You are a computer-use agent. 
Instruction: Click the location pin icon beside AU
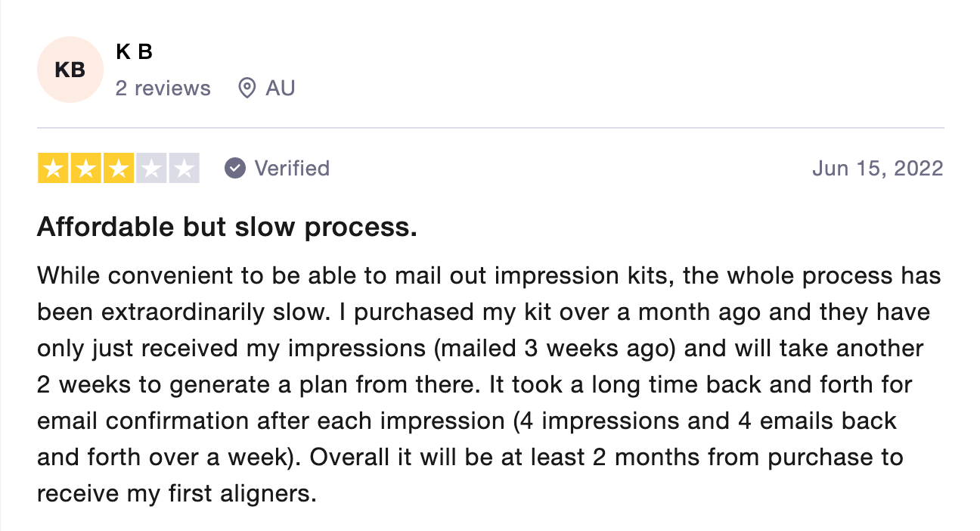point(247,88)
